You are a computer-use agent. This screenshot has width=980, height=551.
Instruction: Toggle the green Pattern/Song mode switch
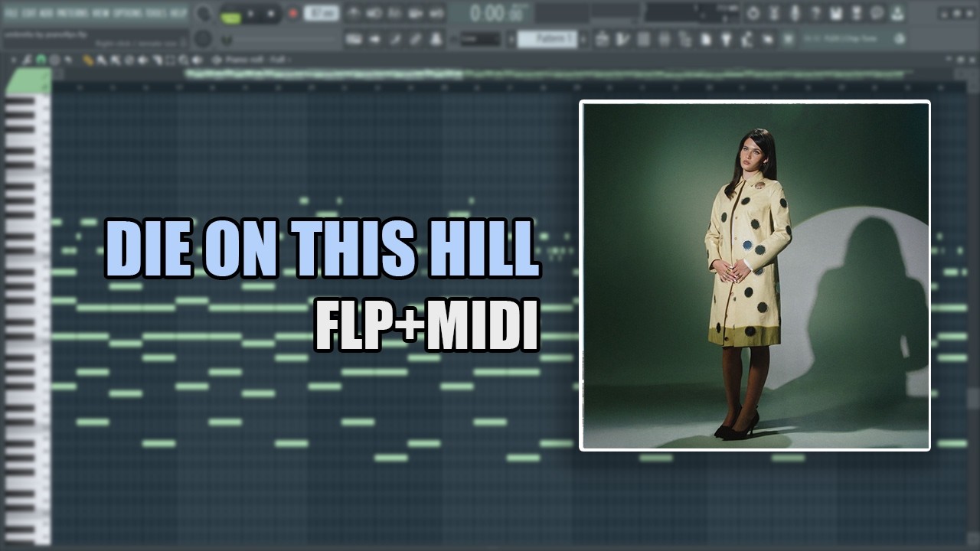tap(230, 17)
